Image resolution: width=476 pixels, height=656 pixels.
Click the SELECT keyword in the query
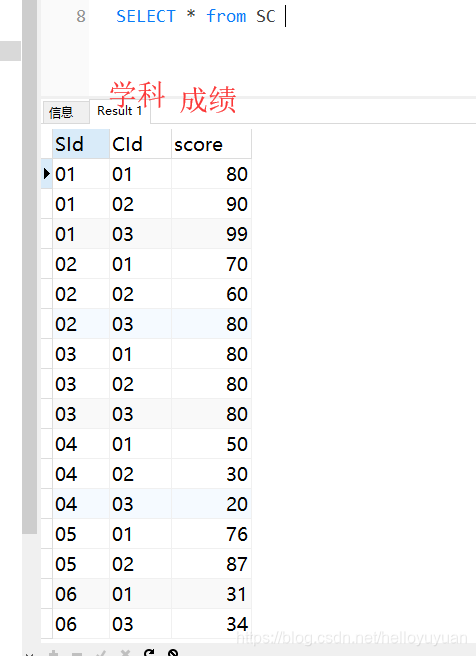(x=146, y=17)
